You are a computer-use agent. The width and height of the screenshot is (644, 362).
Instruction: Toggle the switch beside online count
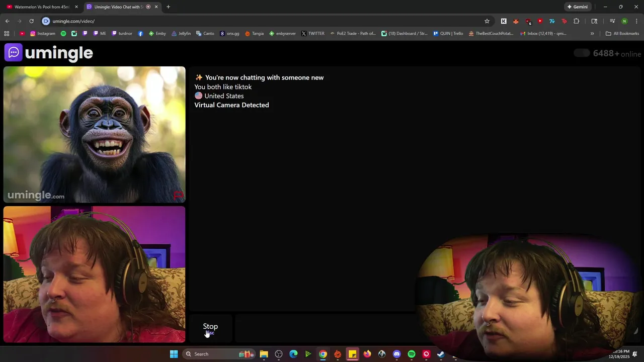[582, 53]
